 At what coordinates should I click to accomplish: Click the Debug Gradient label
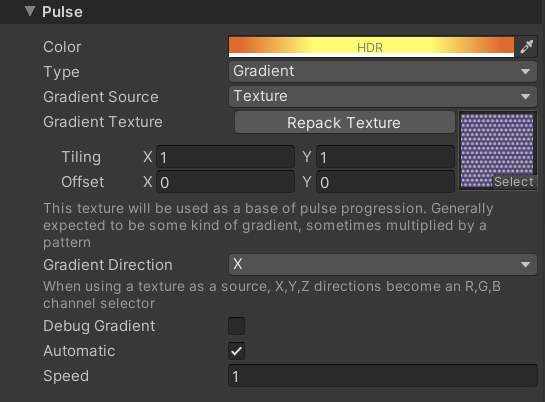coord(99,326)
